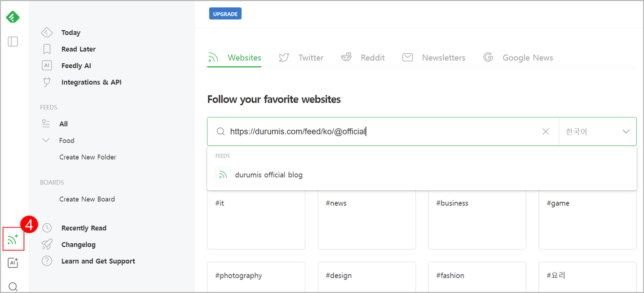The image size is (644, 293).
Task: Click Create New Folder
Action: point(88,157)
